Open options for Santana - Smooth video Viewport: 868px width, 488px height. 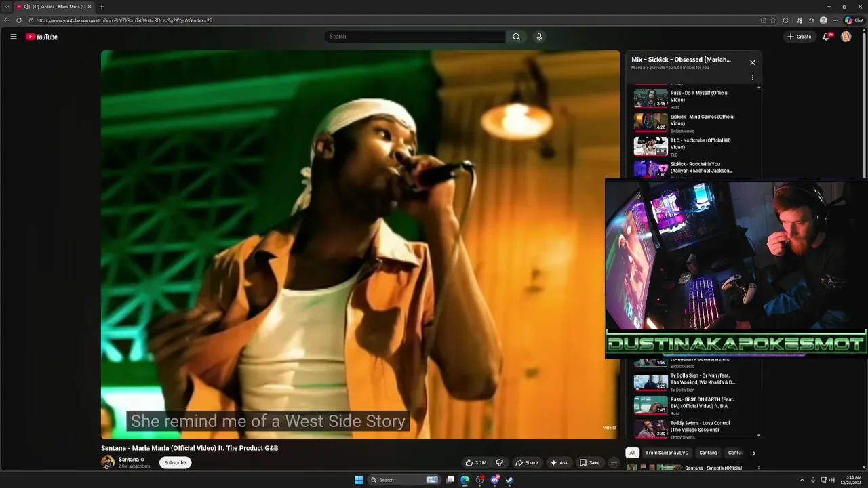pos(758,468)
